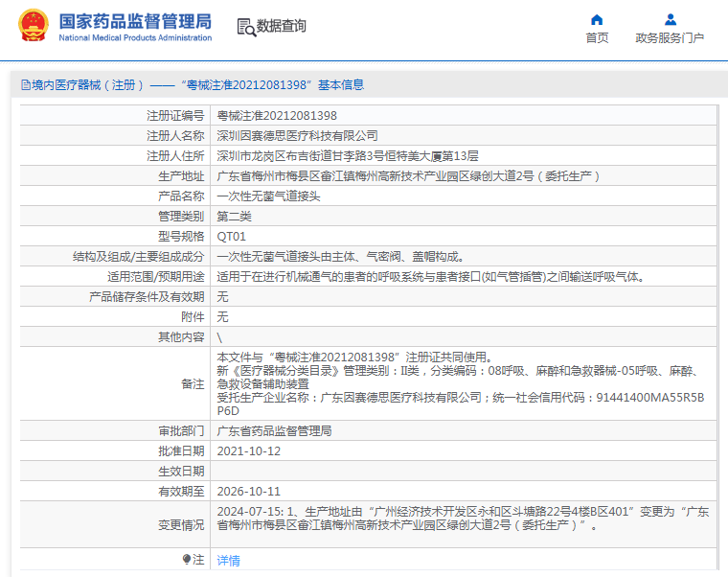Click the 批准日期 label
The height and width of the screenshot is (577, 728).
click(181, 451)
